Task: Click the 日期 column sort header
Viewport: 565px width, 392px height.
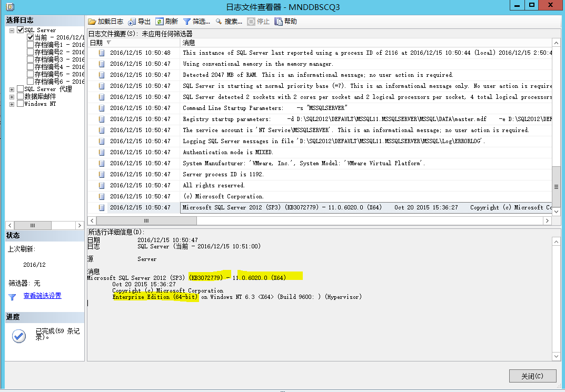Action: [x=100, y=42]
